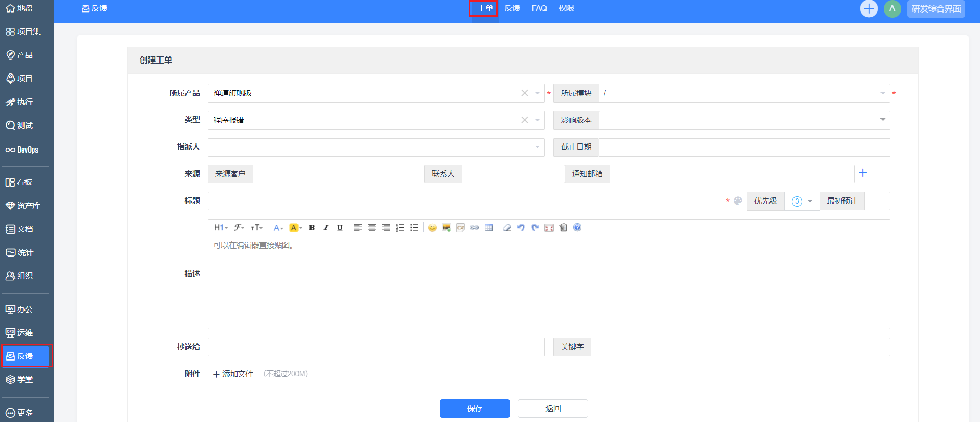This screenshot has width=980, height=422.
Task: Align description text right
Action: click(x=386, y=228)
